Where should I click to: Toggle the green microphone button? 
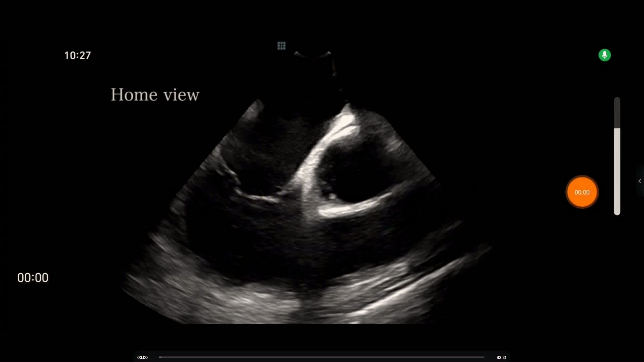(x=605, y=55)
